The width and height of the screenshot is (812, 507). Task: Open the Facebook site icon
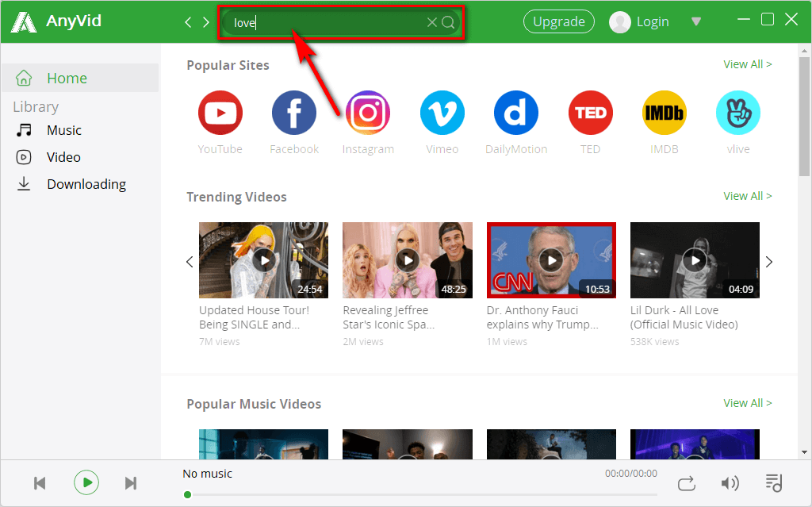coord(294,113)
